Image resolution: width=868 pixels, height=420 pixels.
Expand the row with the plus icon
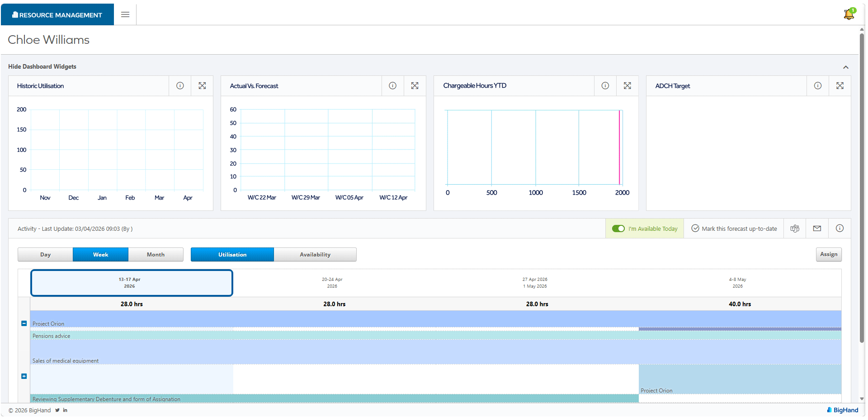pos(24,376)
